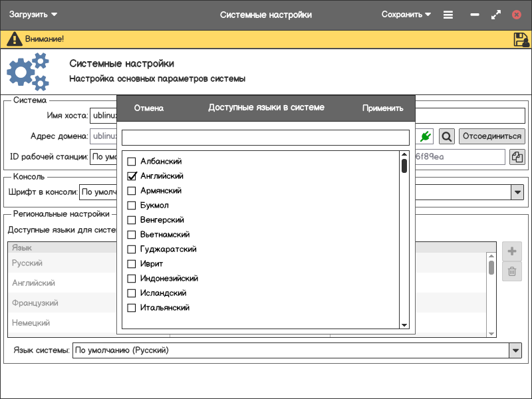Enable the Итальянский checkbox

[132, 308]
